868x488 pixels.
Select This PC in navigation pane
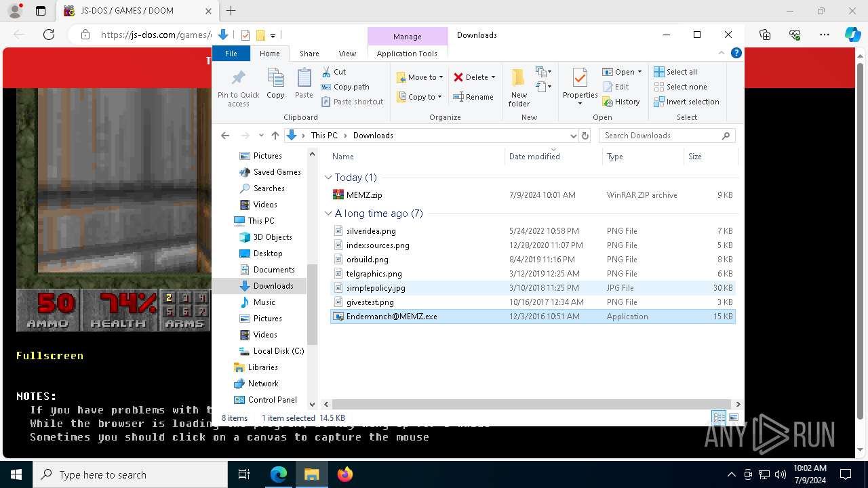point(261,221)
